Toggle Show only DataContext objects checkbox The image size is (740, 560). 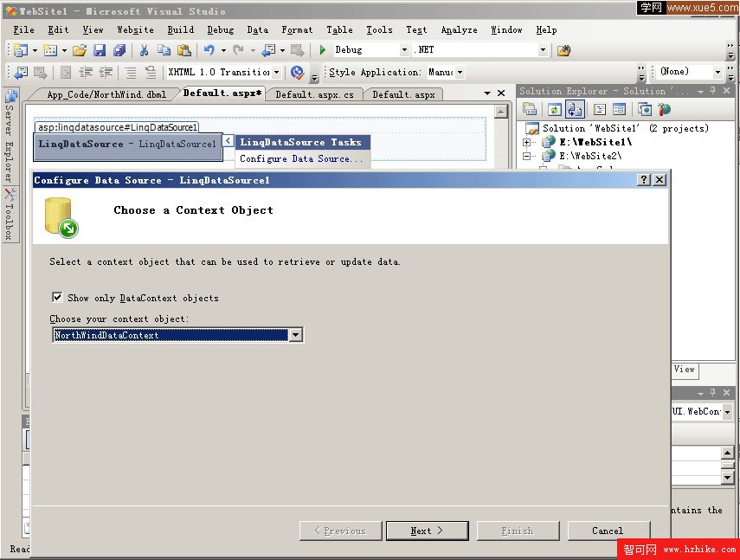pyautogui.click(x=57, y=297)
